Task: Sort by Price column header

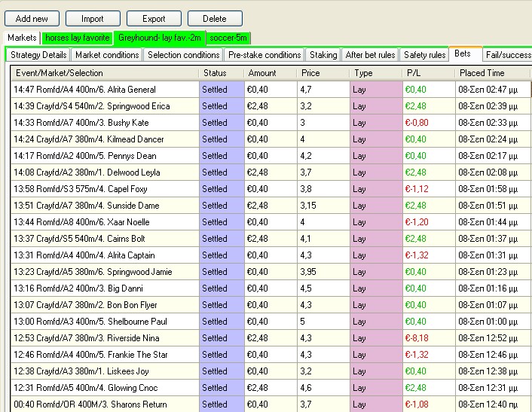Action: (x=323, y=73)
